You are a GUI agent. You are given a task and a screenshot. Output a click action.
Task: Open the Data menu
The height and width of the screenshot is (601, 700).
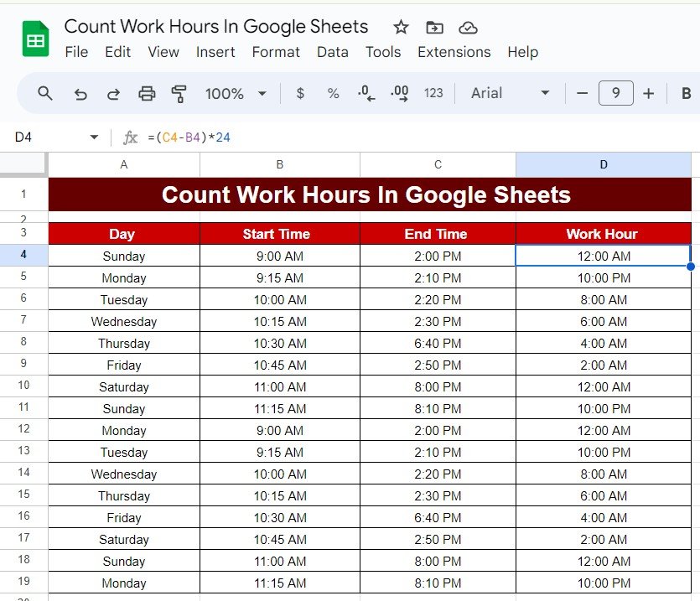(x=333, y=52)
